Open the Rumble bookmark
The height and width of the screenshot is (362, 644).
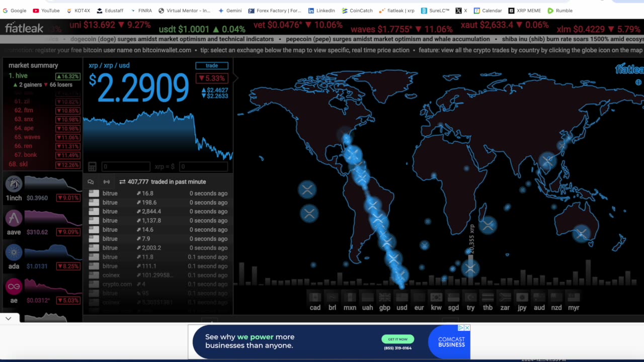click(560, 11)
